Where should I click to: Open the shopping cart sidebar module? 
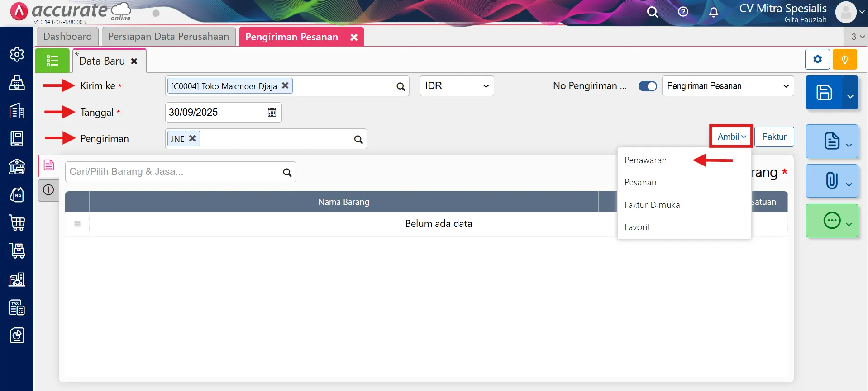coord(17,223)
